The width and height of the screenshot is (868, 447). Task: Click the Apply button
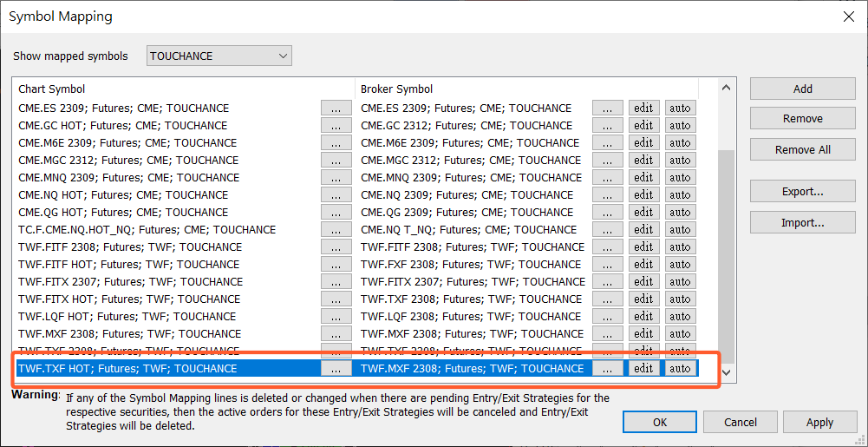pos(819,422)
